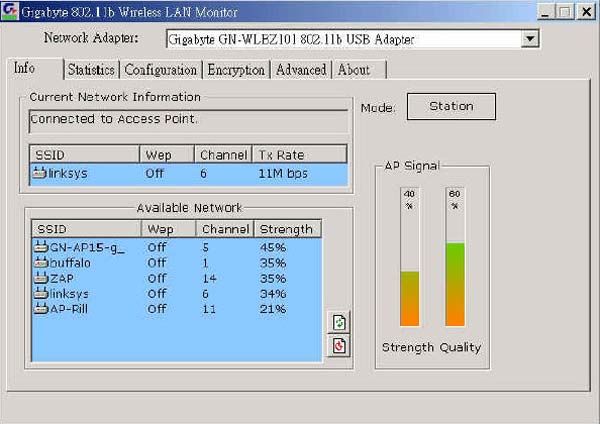Click the Strength column header

coord(287,229)
